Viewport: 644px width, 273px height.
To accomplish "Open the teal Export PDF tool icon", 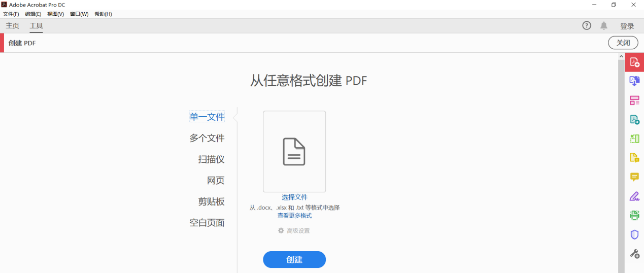I will tap(634, 120).
